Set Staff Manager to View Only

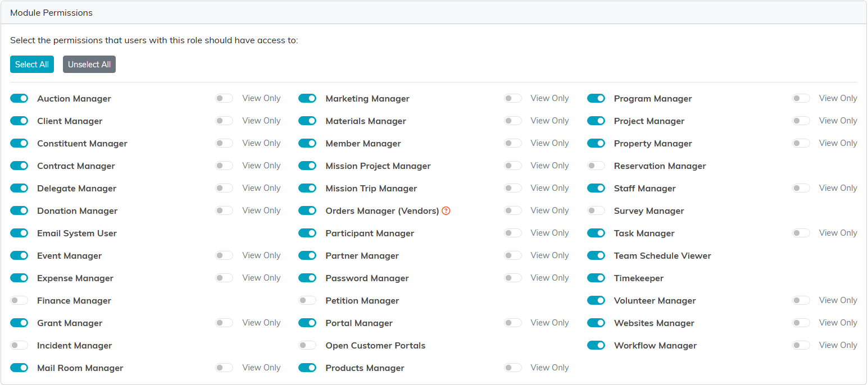coord(801,188)
